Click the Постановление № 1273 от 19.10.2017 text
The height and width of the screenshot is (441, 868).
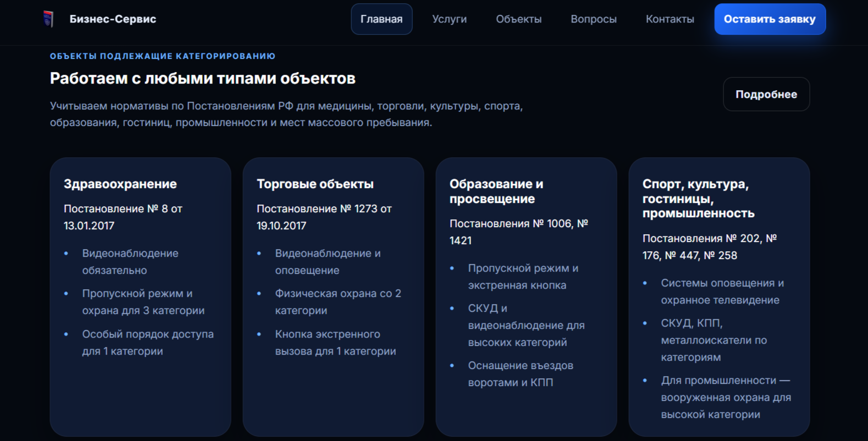tap(324, 217)
